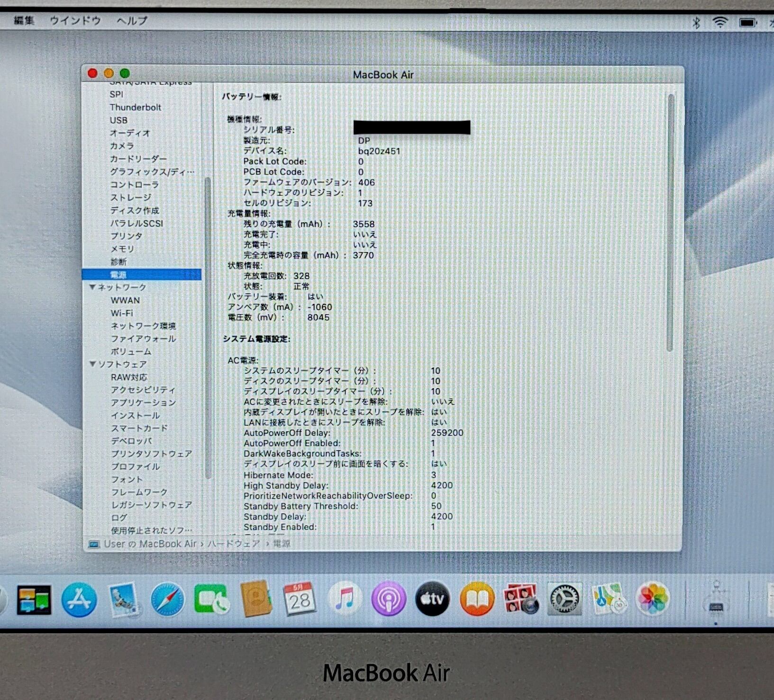Screen dimensions: 774x700
Task: View メモリ information
Action: [122, 248]
